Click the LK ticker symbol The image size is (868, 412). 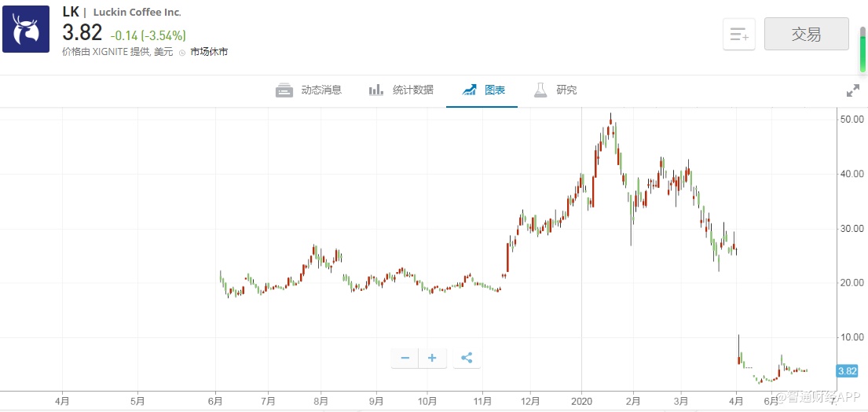71,12
